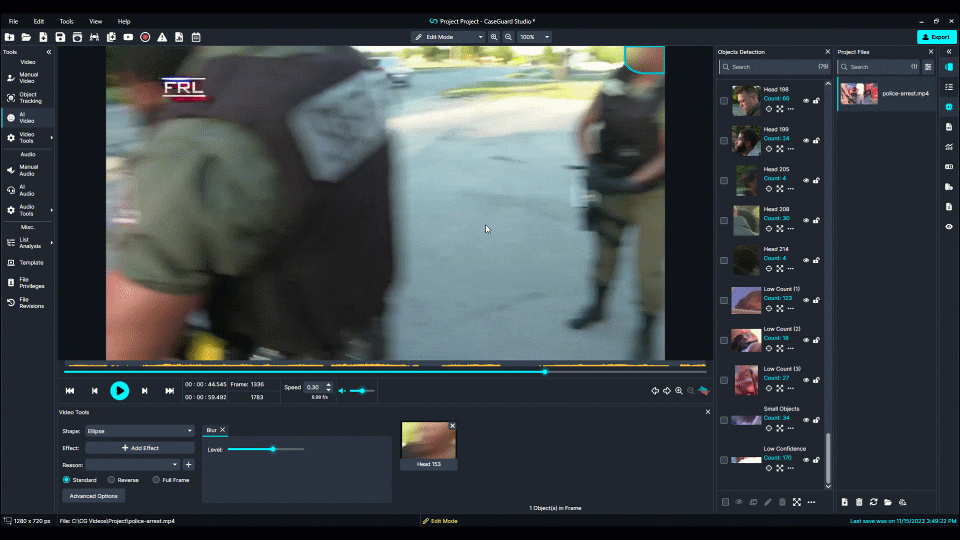
Task: Unlock the Small Objects item
Action: coord(816,420)
